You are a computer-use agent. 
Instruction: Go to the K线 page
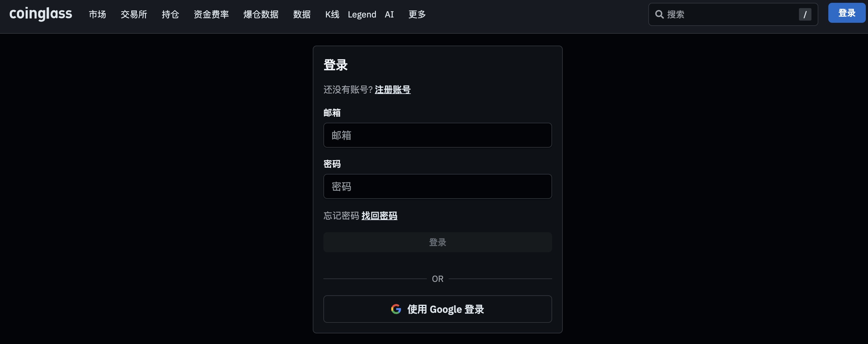coord(332,14)
